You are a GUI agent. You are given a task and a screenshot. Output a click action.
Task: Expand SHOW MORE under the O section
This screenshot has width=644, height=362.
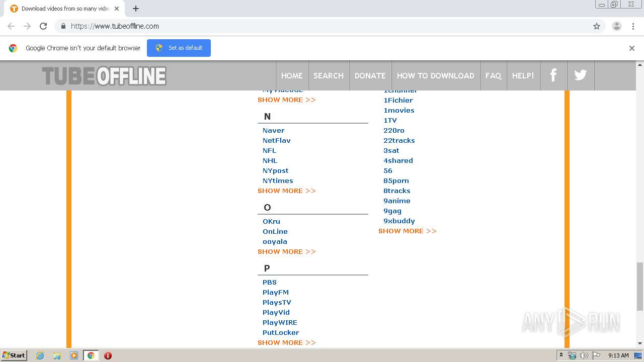click(x=287, y=251)
